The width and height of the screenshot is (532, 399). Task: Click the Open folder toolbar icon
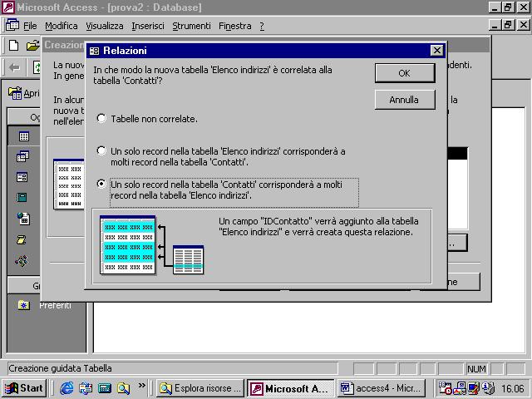tap(33, 45)
